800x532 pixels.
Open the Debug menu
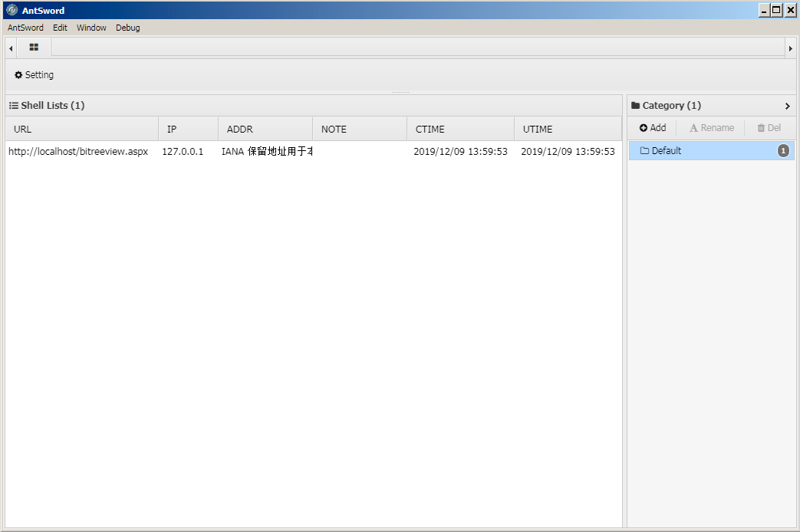pos(127,28)
